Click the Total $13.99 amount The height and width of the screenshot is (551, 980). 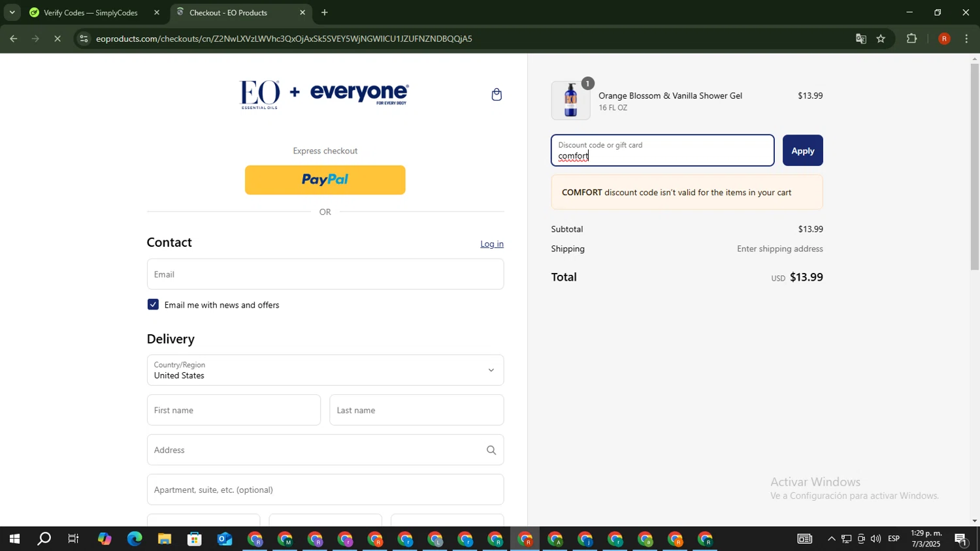806,277
